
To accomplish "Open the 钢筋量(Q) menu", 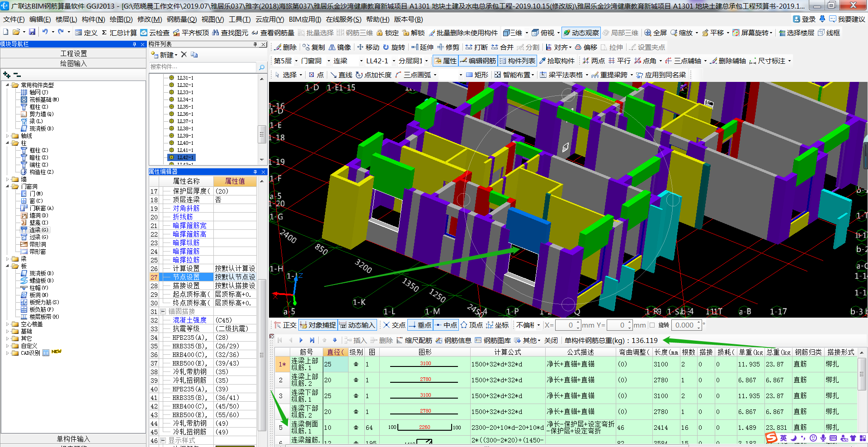I will pyautogui.click(x=182, y=19).
